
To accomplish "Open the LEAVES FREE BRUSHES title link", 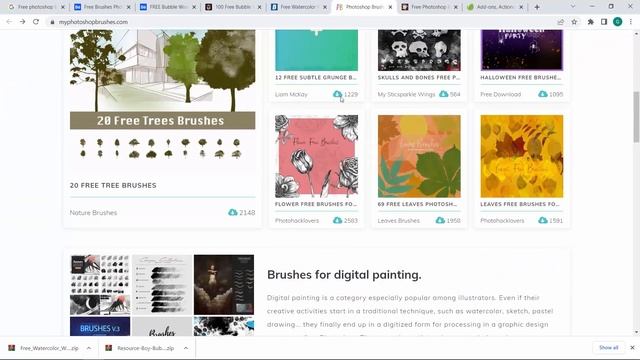I will point(520,204).
